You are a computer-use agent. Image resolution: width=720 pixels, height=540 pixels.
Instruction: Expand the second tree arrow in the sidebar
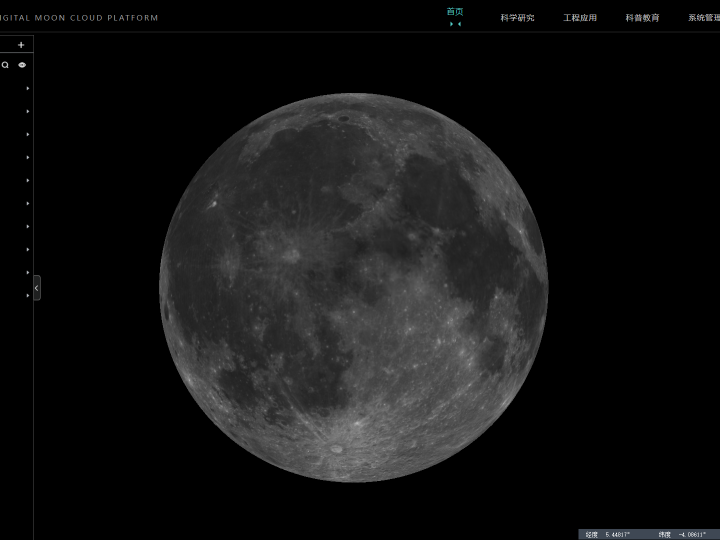tap(27, 112)
